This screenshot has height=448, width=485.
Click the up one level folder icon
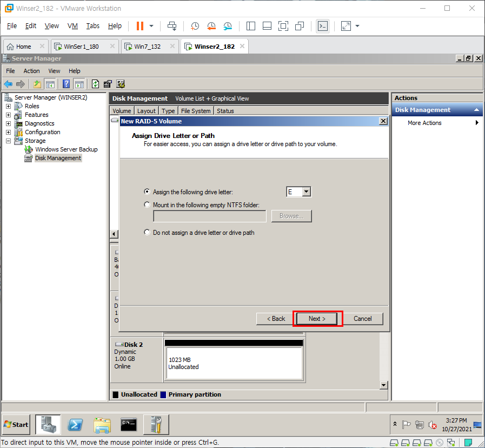pyautogui.click(x=37, y=84)
